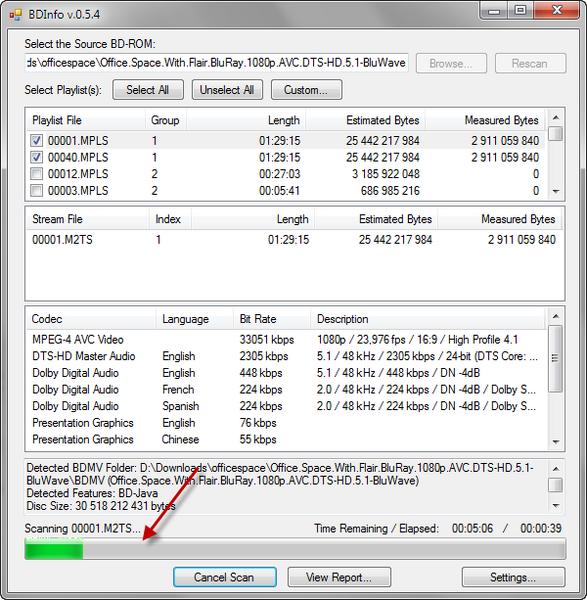The height and width of the screenshot is (600, 587).
Task: Select the 00001.M2TS stream file row
Action: (x=294, y=240)
